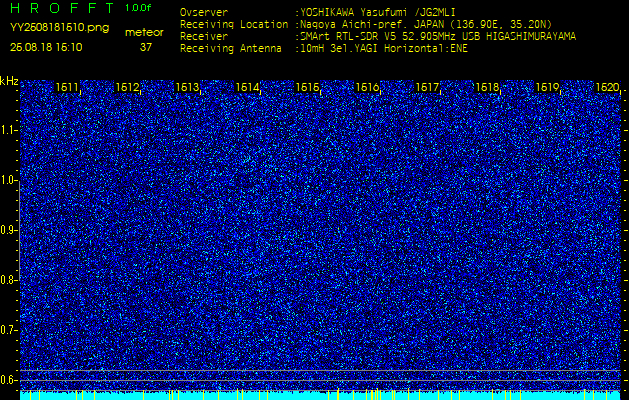Select the file name YY2508181610.png
The height and width of the screenshot is (400, 629).
59,28
